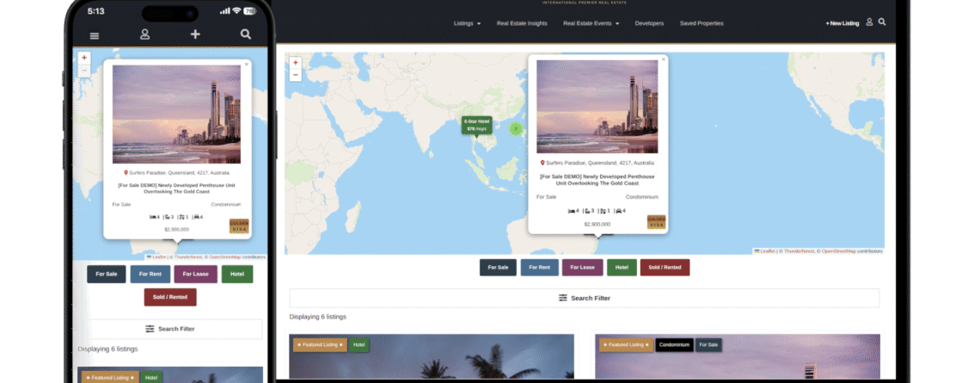Filter desktop listings by Hotel
Screen dimensions: 980x383
(x=622, y=267)
